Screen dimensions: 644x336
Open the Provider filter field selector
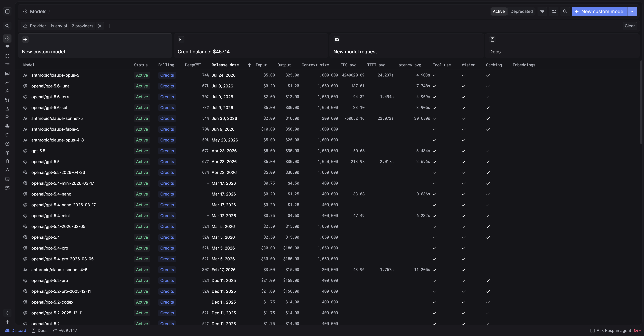pos(34,26)
